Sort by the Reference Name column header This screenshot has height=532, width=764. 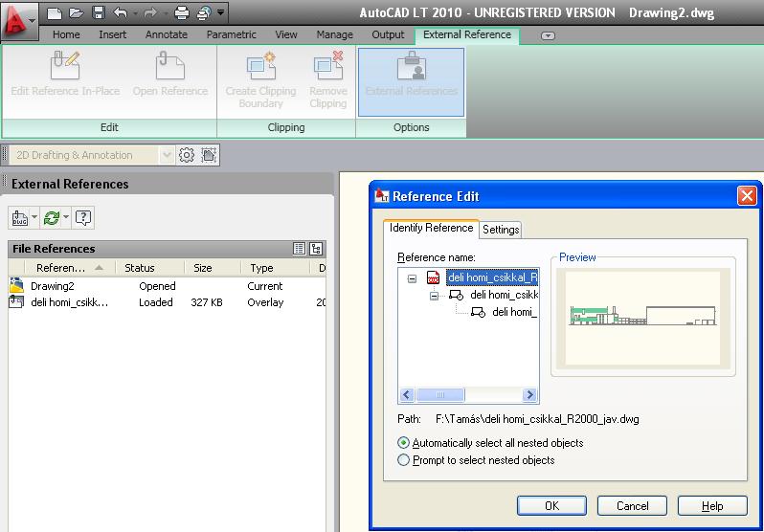(70, 268)
